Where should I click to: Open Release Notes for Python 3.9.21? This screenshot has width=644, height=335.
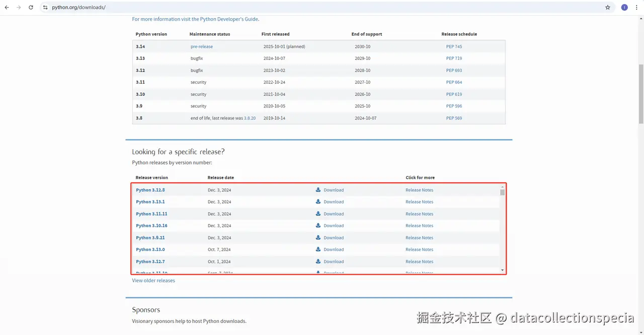coord(419,237)
